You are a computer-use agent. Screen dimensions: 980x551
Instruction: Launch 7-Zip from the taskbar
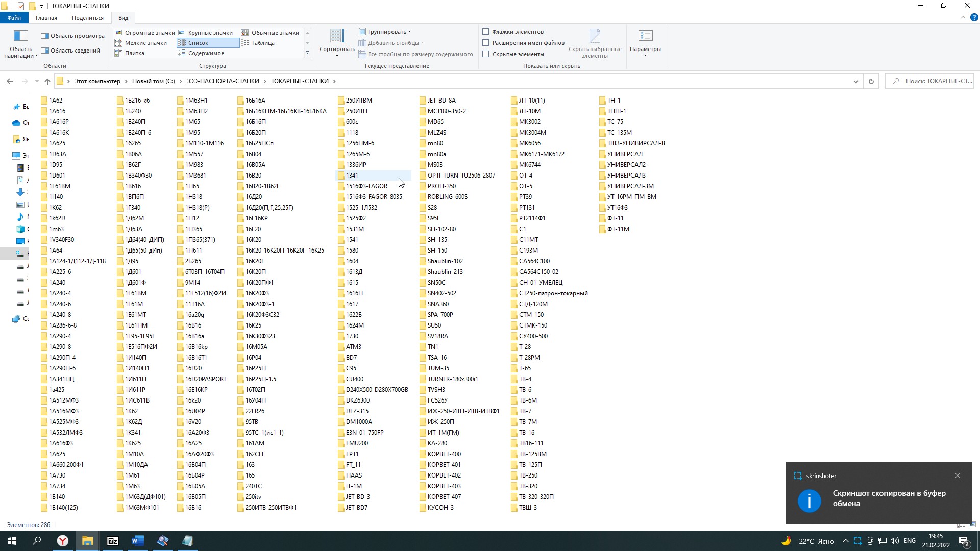click(112, 541)
